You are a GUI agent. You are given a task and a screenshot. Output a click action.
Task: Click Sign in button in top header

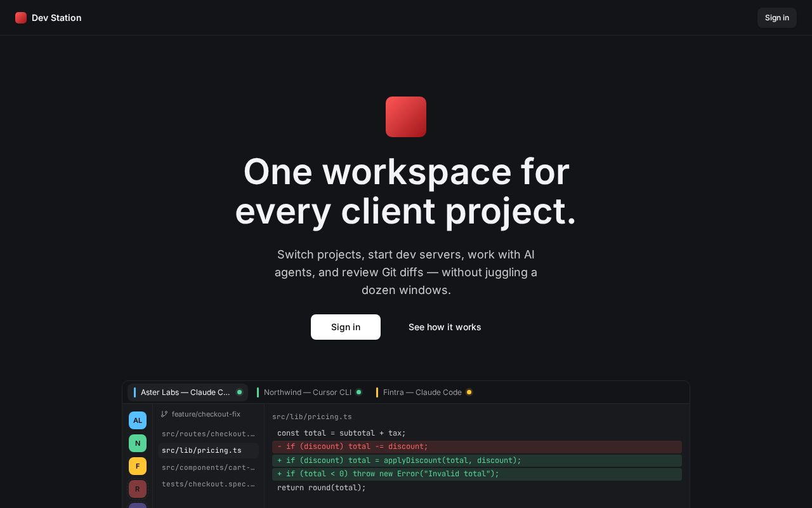click(777, 18)
